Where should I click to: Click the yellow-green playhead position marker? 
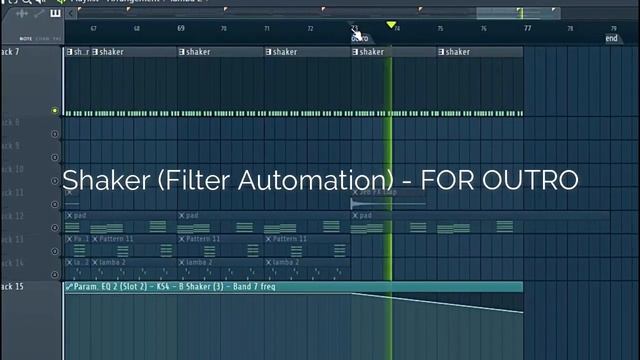tap(391, 25)
